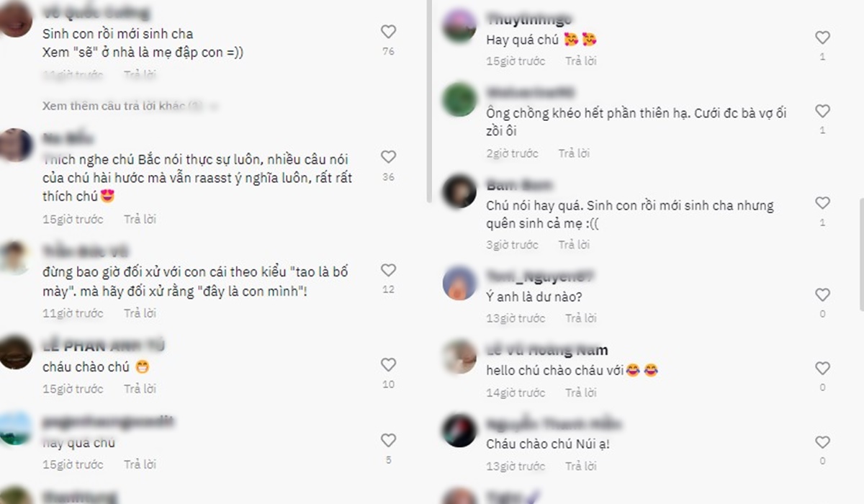
Task: Like the 'cháu chào chú' comment heart
Action: (x=388, y=365)
